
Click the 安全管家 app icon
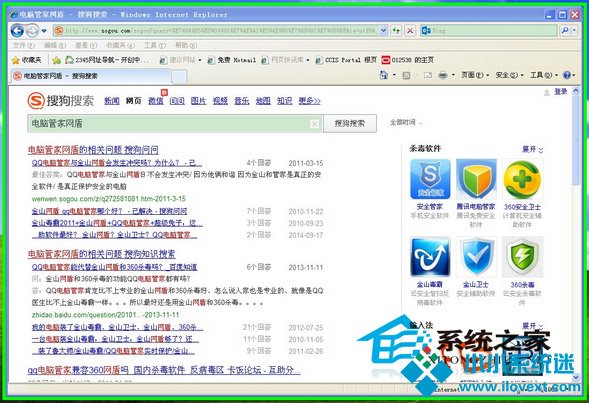coord(430,179)
